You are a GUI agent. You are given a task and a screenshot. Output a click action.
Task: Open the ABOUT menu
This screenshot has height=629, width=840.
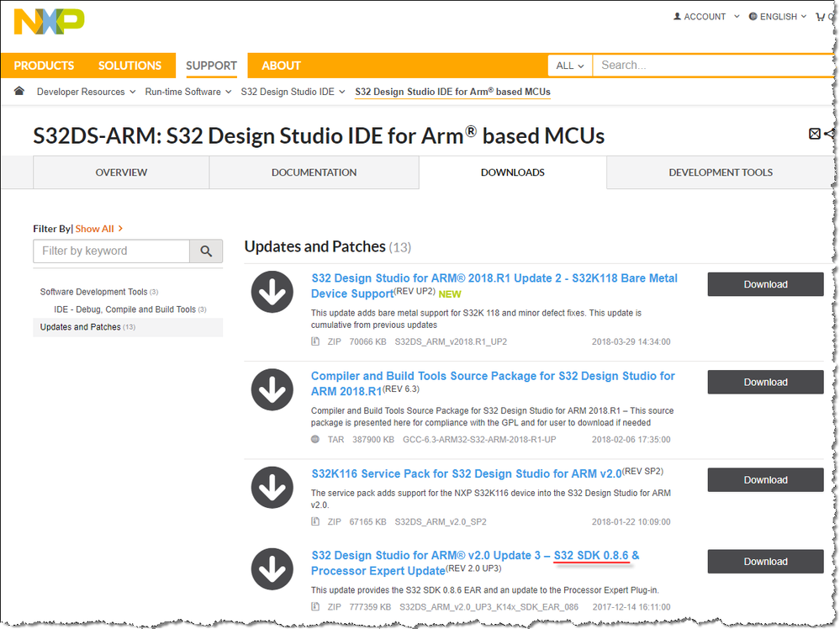[x=281, y=66]
